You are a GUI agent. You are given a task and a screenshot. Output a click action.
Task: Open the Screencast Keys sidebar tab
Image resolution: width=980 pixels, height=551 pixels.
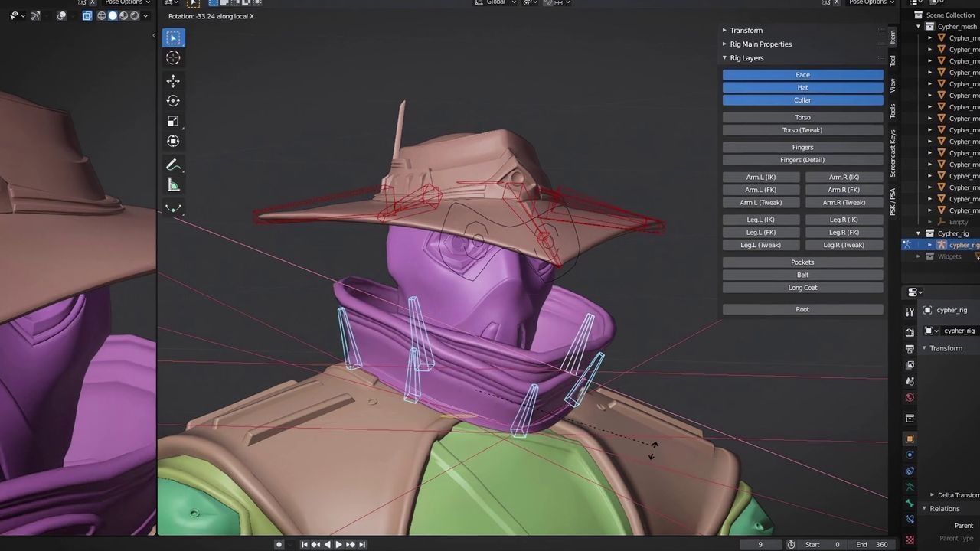click(x=893, y=153)
